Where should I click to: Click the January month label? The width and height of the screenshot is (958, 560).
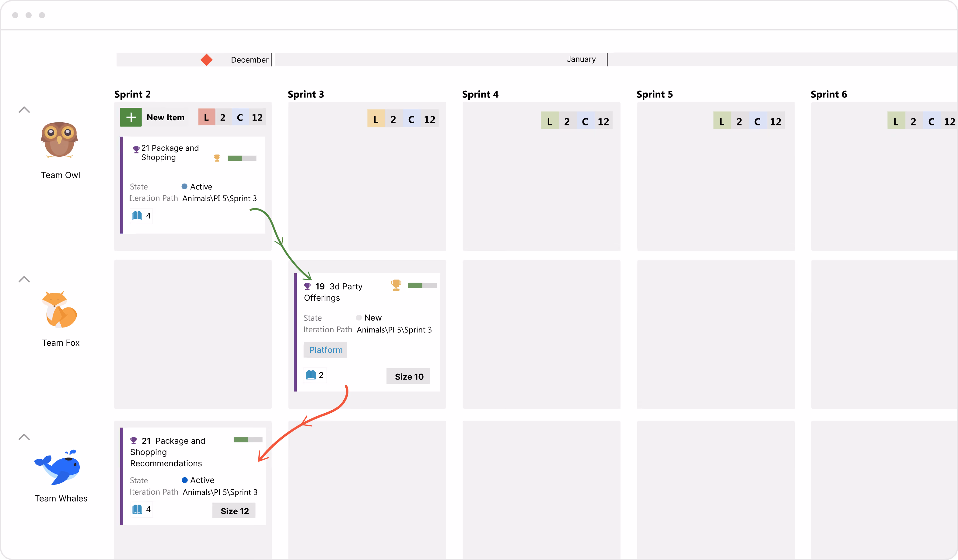tap(581, 59)
